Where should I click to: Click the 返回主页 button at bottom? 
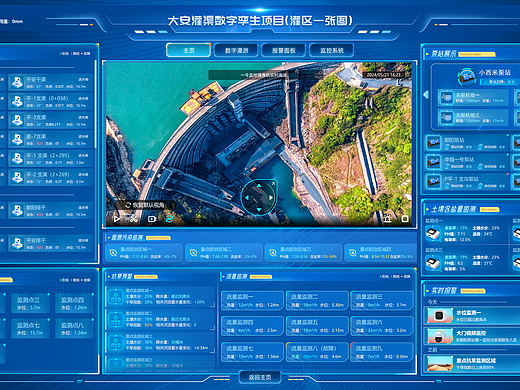pyautogui.click(x=260, y=377)
